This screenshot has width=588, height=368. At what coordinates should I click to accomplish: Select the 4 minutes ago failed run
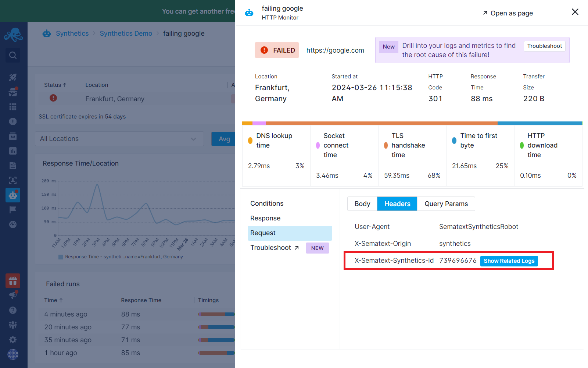click(x=137, y=314)
